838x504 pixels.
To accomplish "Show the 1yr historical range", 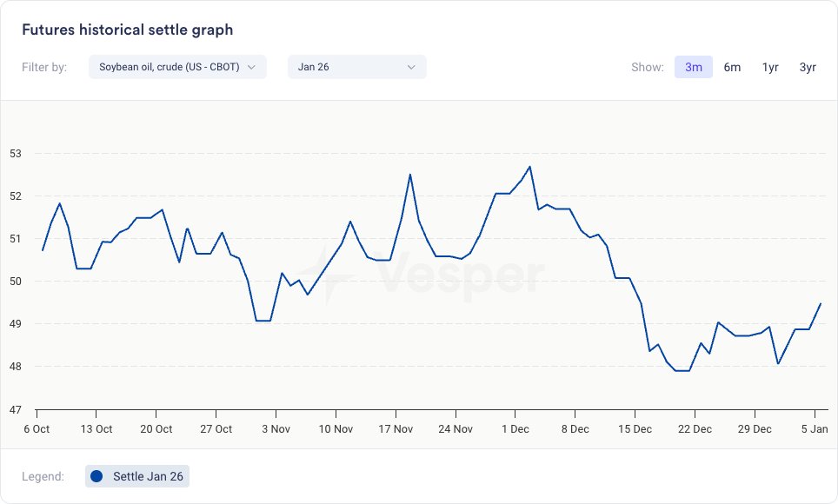I will [770, 67].
